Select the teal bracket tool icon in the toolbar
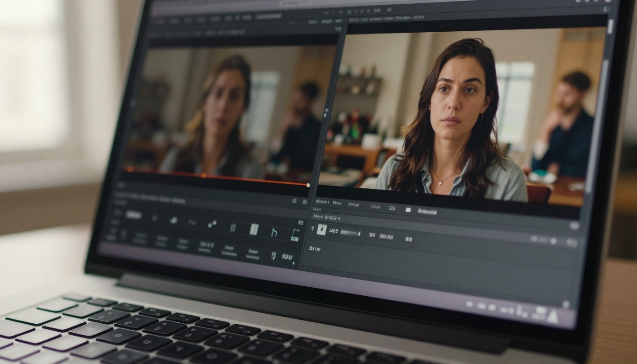Image resolution: width=637 pixels, height=364 pixels. 295,234
